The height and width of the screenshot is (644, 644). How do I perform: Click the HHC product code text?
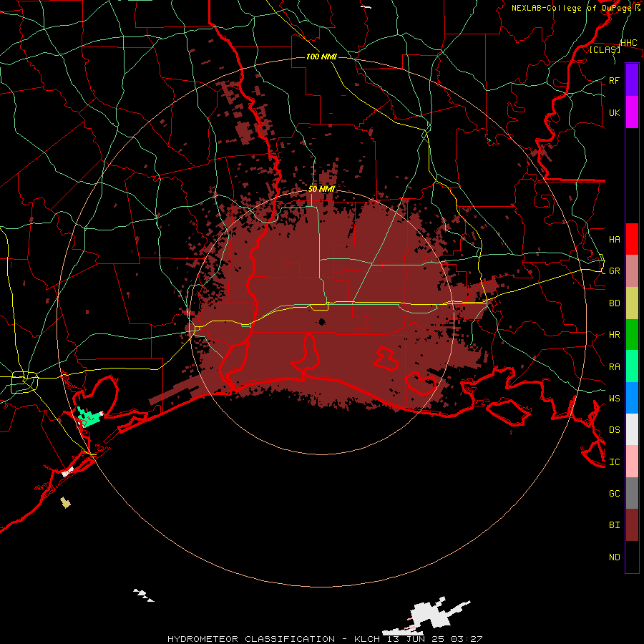(x=628, y=43)
